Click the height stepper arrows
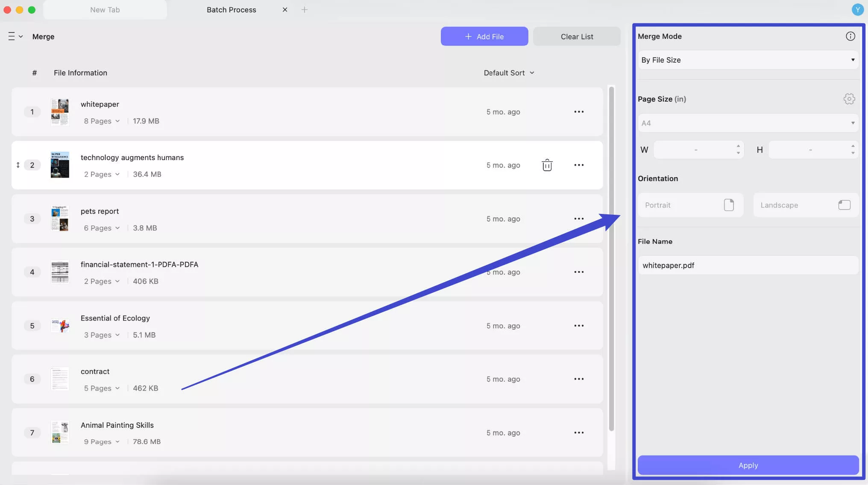Image resolution: width=868 pixels, height=485 pixels. (853, 149)
